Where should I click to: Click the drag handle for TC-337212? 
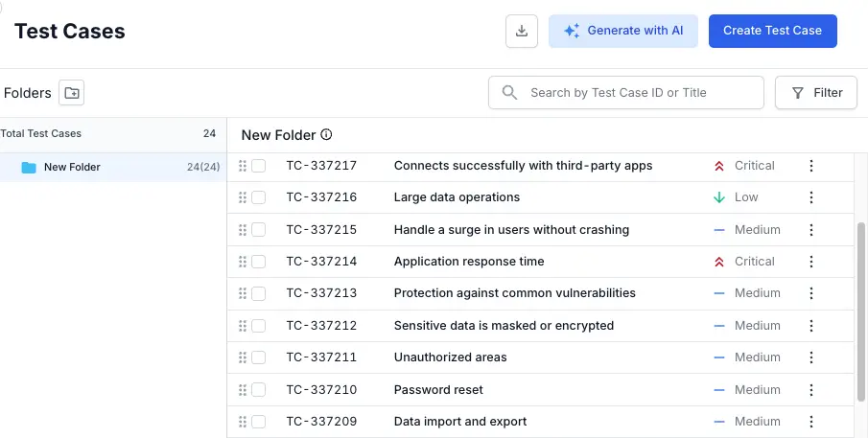tap(243, 326)
